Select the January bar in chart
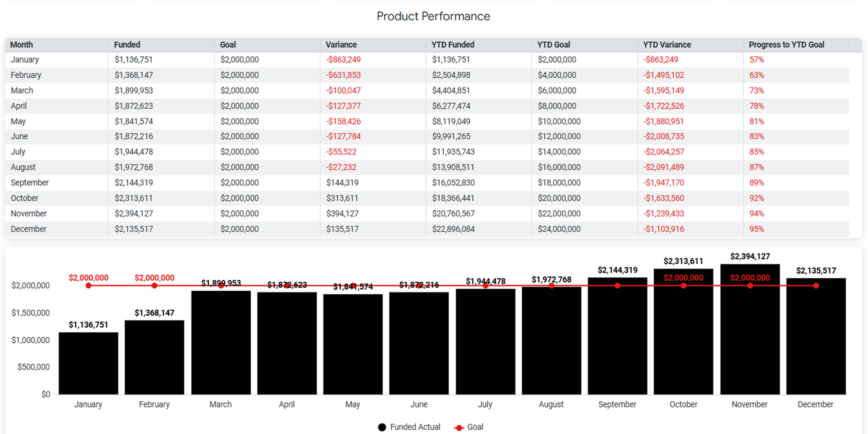This screenshot has height=434, width=868. [88, 363]
